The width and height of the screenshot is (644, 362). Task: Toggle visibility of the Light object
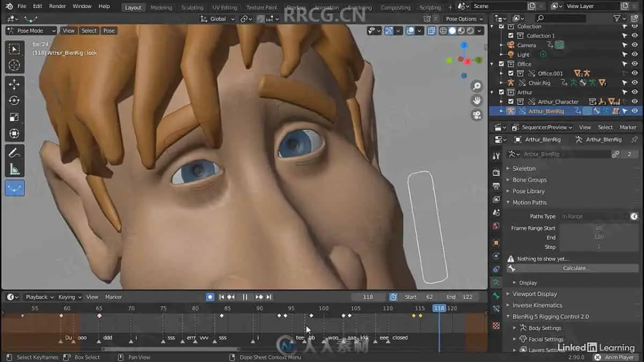(635, 54)
